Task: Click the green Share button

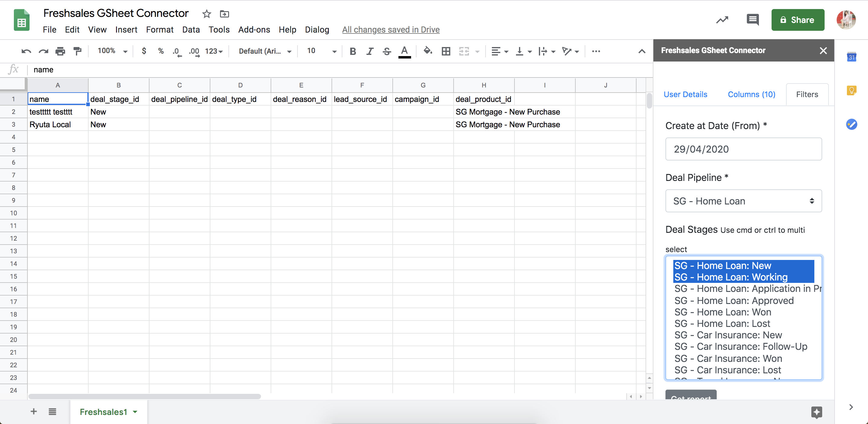Action: 797,20
